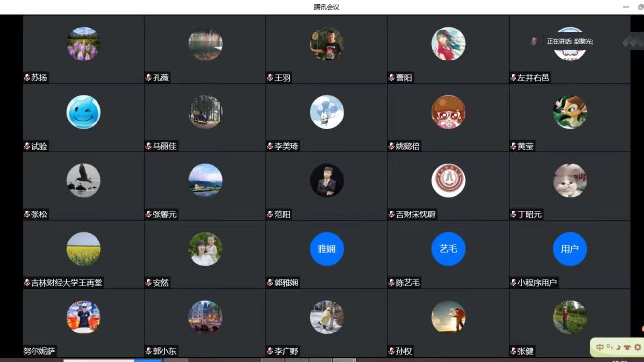
Task: Toggle the IME crescent moon mode
Action: 618,347
